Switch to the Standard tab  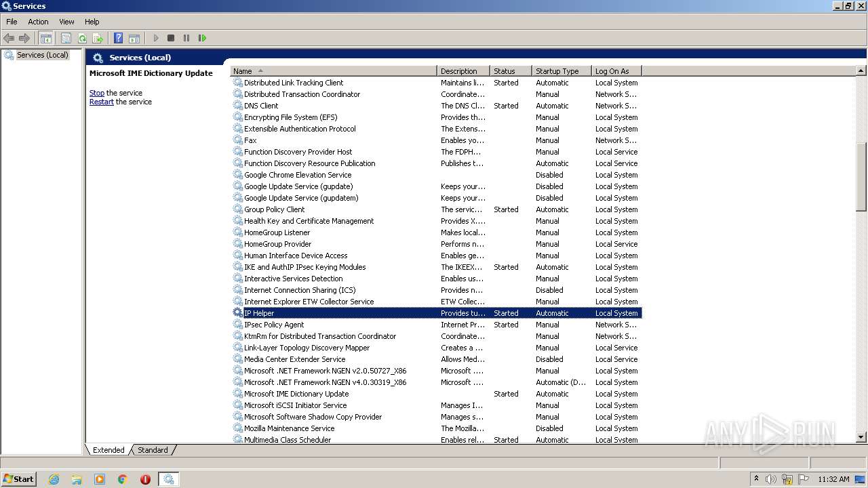click(153, 450)
